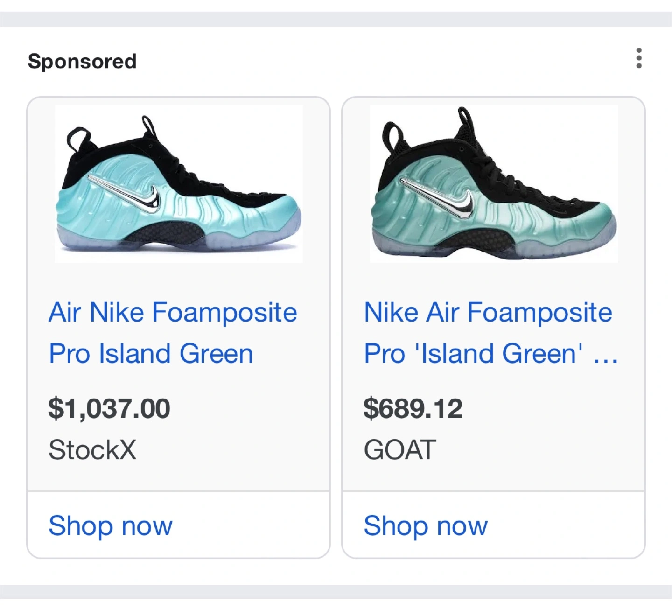This screenshot has width=672, height=616.
Task: Click the ellipsis on the truncated GOAT title
Action: click(x=606, y=356)
